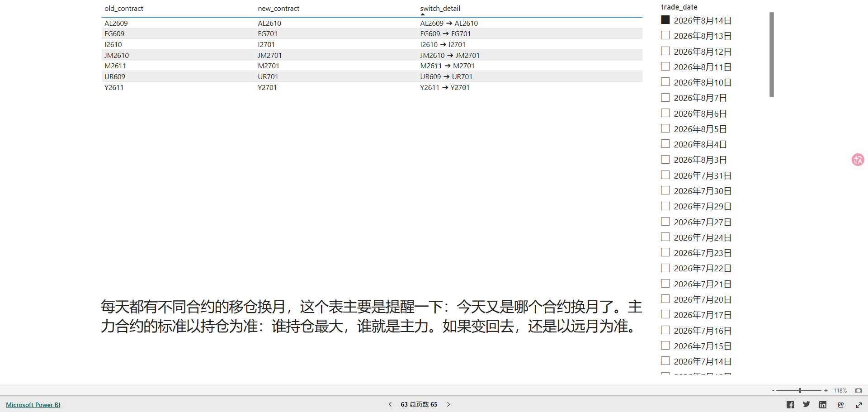Check the 2026年8月10日 date checkbox

coord(665,82)
